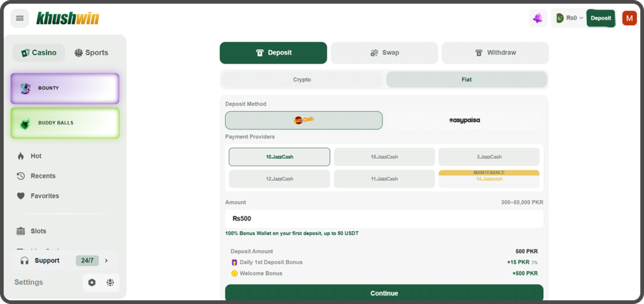Click the Casino cards icon
The width and height of the screenshot is (644, 304).
[x=25, y=53]
